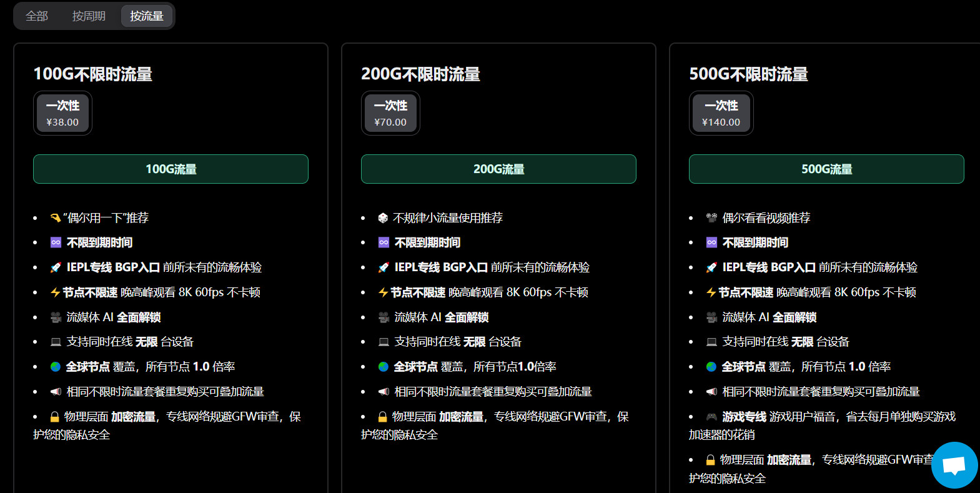
Task: Click the rocket icon in 100G plan
Action: [56, 267]
